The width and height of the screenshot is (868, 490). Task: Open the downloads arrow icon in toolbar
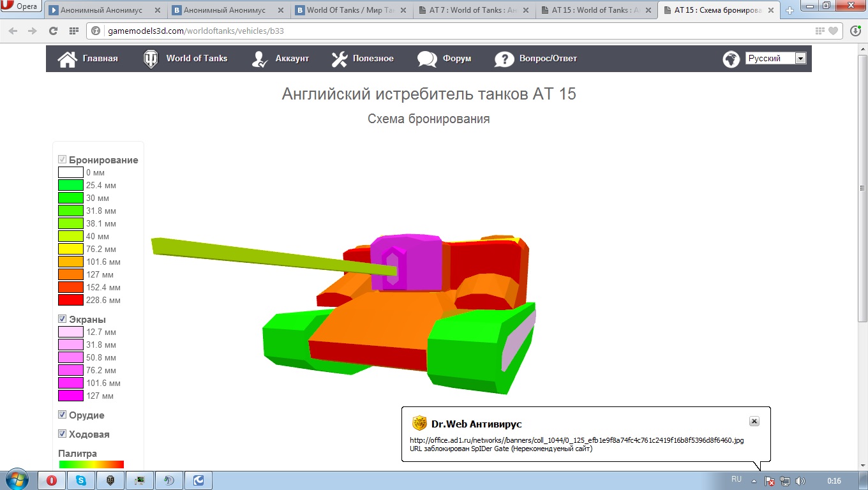pos(857,31)
